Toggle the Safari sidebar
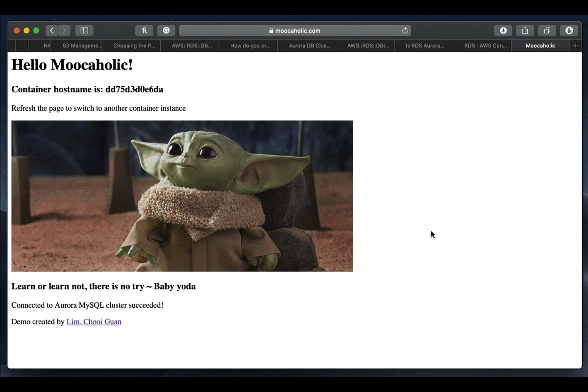588x392 pixels. (x=84, y=30)
